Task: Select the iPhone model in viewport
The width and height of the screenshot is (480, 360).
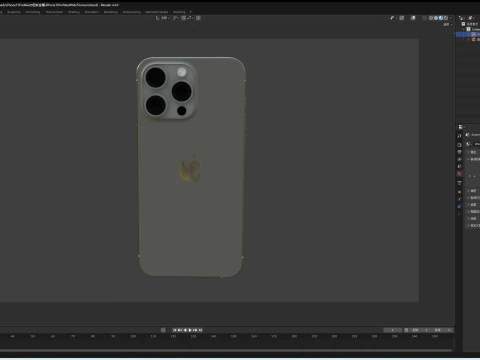Action: (191, 167)
